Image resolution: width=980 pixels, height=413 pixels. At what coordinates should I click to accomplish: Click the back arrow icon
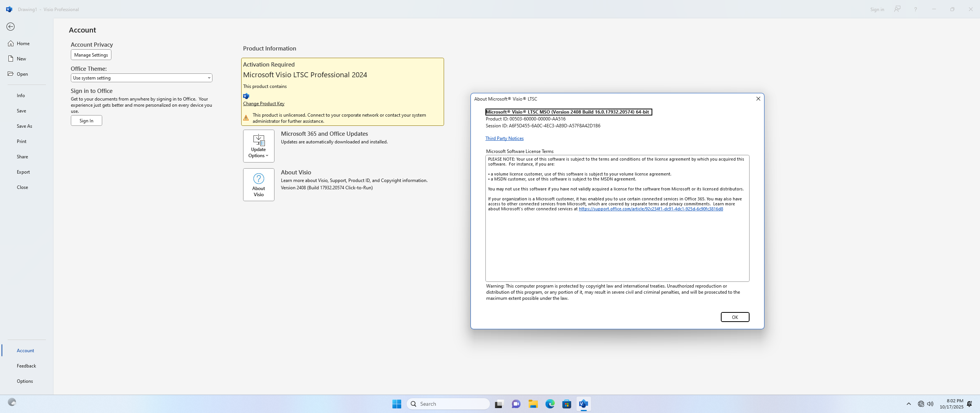click(x=10, y=26)
